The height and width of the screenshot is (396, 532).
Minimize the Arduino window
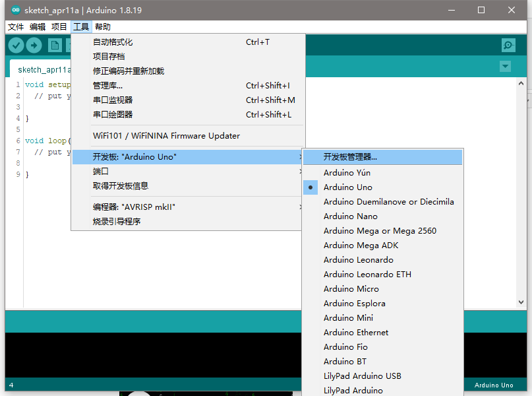tap(452, 10)
